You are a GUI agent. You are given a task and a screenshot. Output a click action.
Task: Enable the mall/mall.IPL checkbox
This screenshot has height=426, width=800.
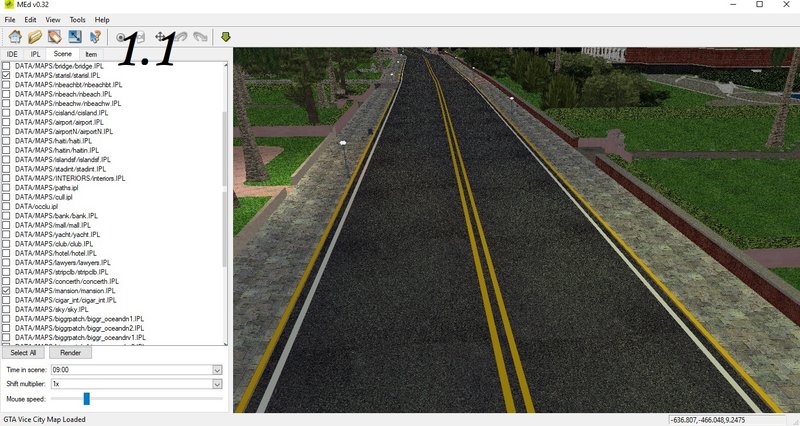pos(6,225)
